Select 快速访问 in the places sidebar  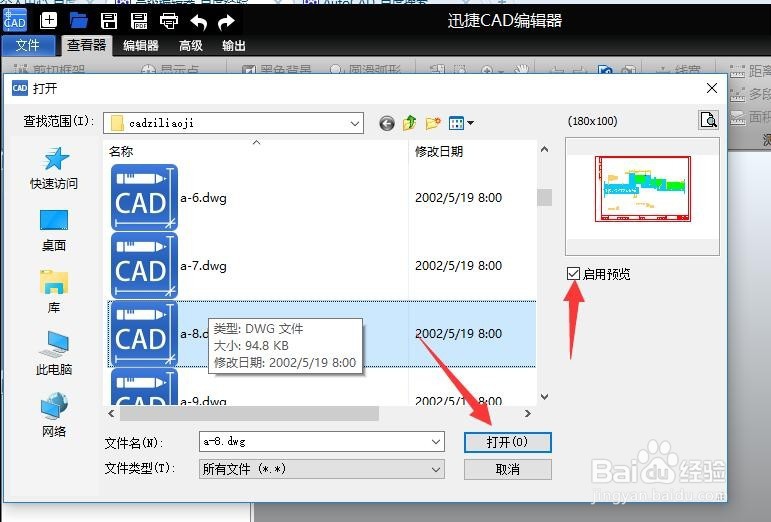(54, 168)
